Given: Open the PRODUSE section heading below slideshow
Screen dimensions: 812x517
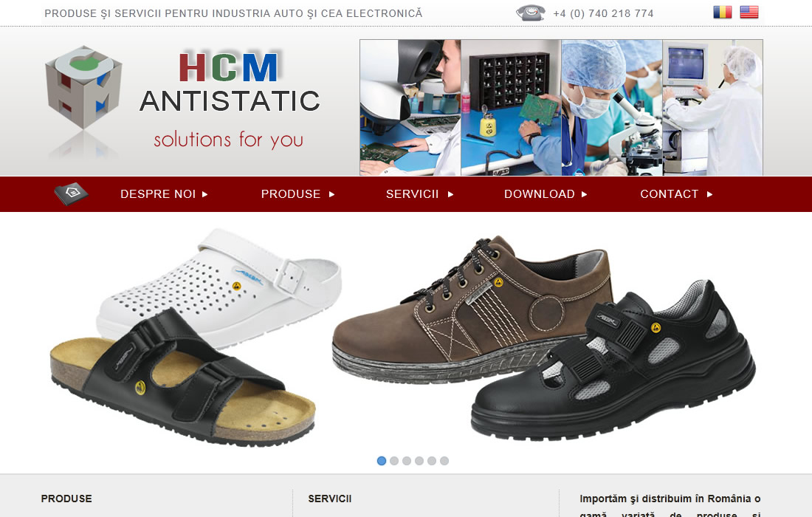Looking at the screenshot, I should click(66, 499).
